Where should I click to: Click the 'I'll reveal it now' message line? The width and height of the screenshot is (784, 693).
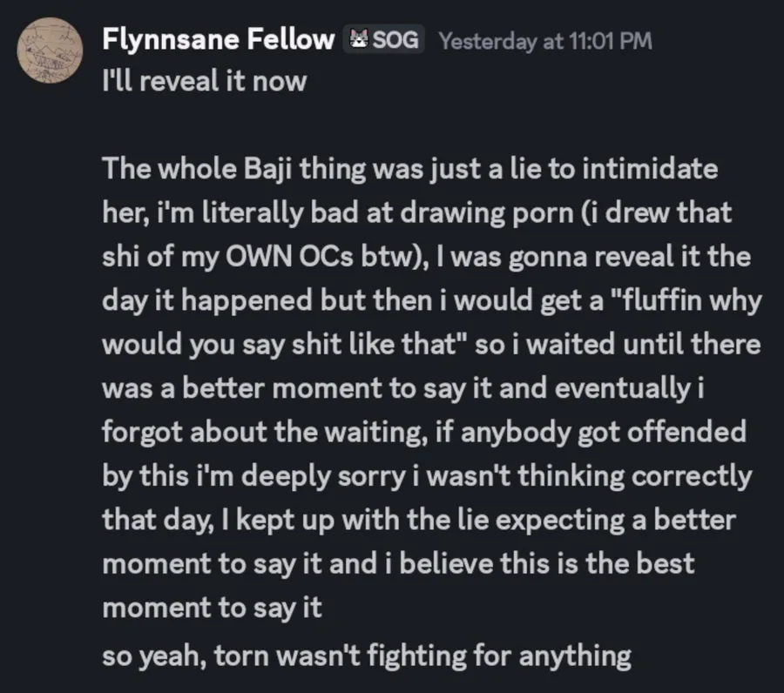click(x=205, y=82)
